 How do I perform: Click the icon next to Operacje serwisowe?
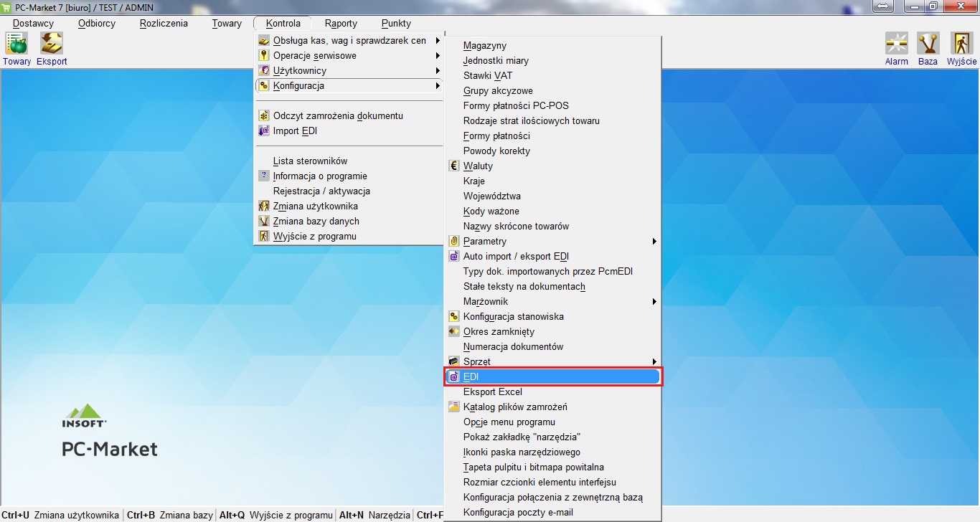(x=264, y=56)
